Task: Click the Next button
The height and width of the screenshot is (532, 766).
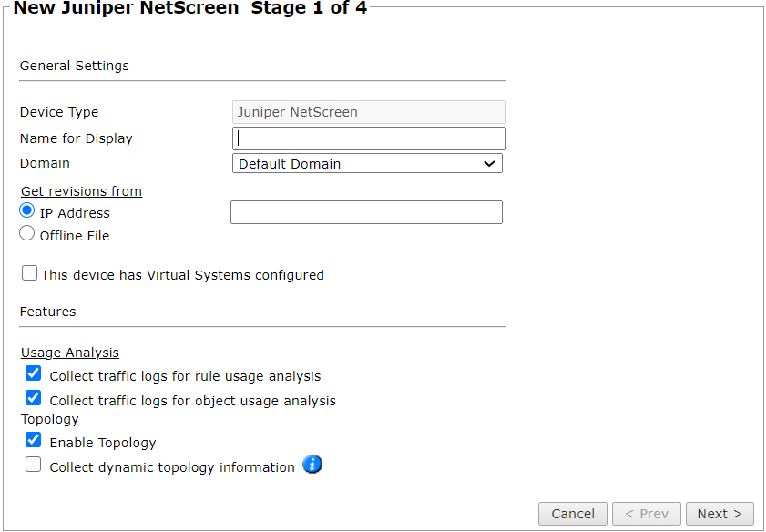Action: point(720,513)
